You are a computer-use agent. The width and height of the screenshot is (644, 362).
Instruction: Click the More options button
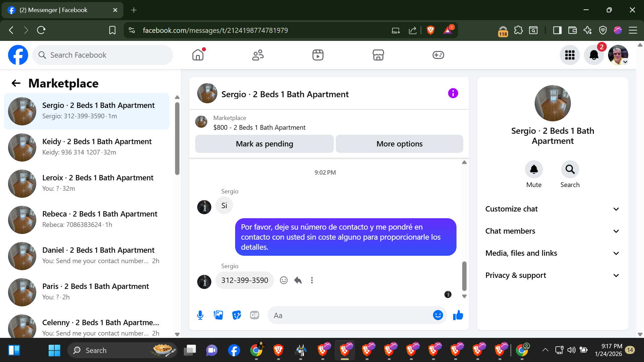click(399, 144)
